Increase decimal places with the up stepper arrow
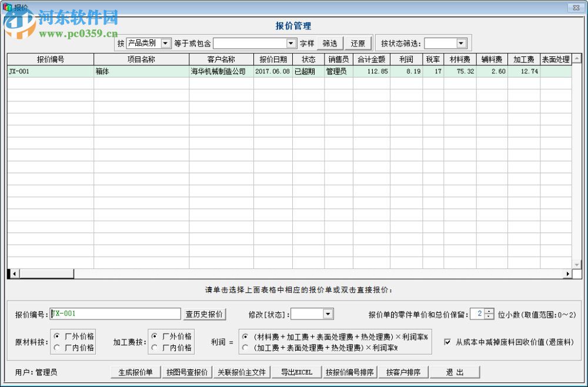Screen dimensions: 588x387 tap(488, 312)
